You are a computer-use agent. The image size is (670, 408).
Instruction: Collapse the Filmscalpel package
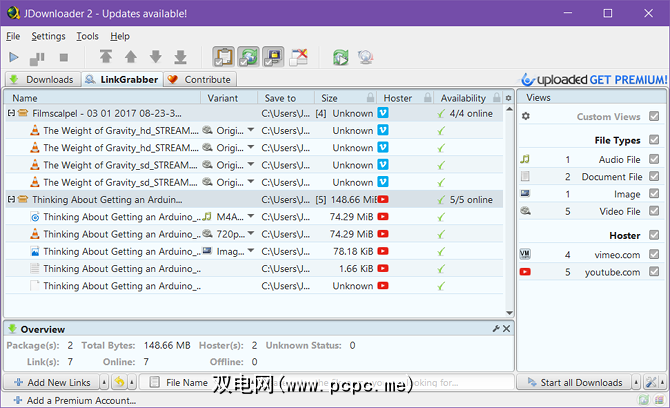[11, 113]
